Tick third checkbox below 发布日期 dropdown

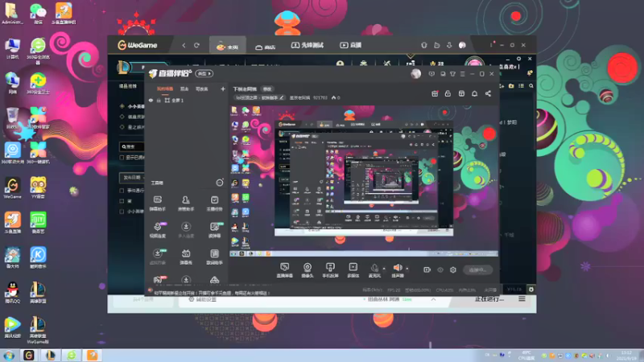(x=122, y=212)
